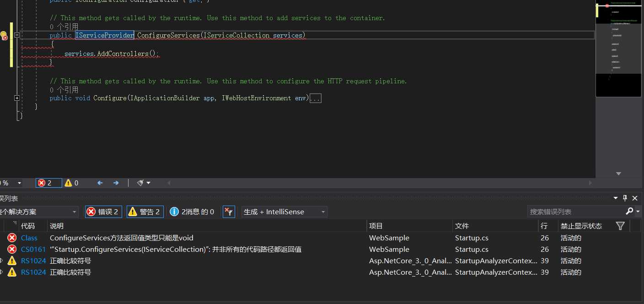Click the column filter funnel icon

pyautogui.click(x=620, y=226)
